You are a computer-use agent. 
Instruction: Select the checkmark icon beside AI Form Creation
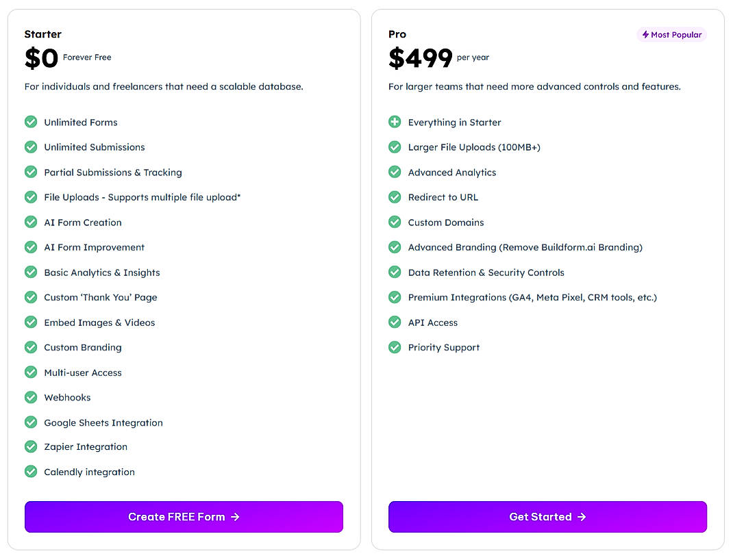pos(31,222)
